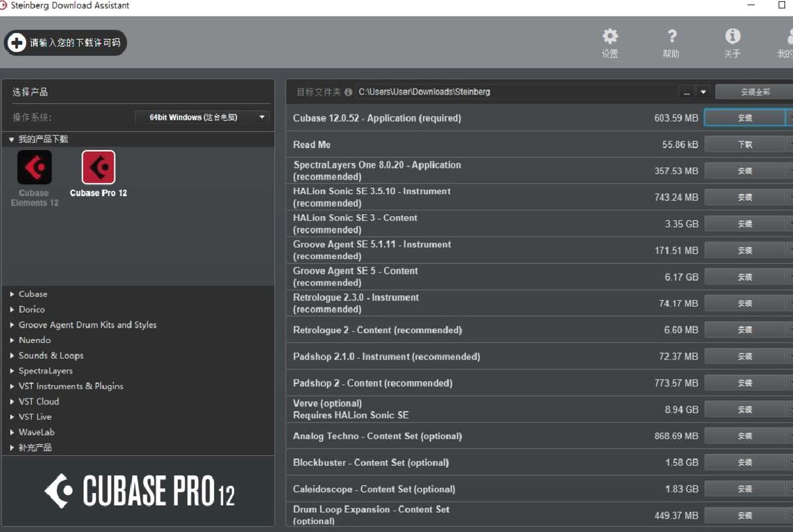793x532 pixels.
Task: Open the 64bit Windows operating system dropdown
Action: click(x=202, y=118)
